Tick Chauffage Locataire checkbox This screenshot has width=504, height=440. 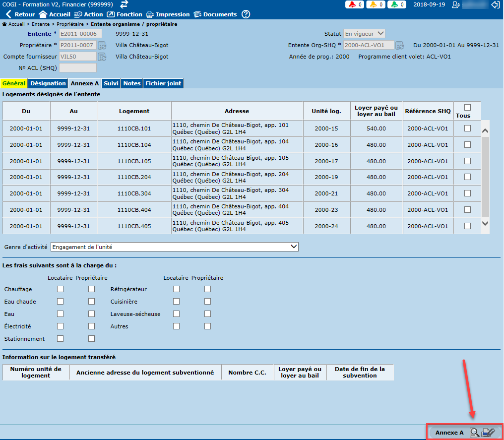pos(61,289)
